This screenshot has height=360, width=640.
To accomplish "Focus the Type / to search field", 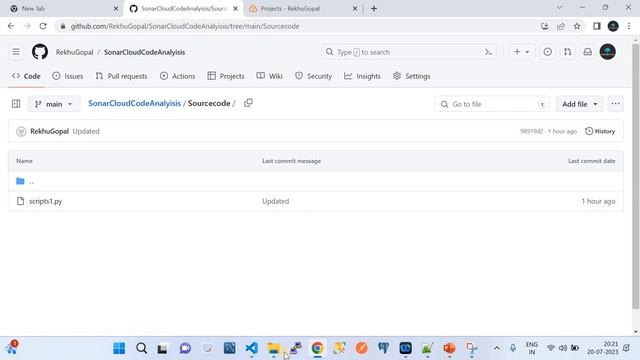I will 409,52.
